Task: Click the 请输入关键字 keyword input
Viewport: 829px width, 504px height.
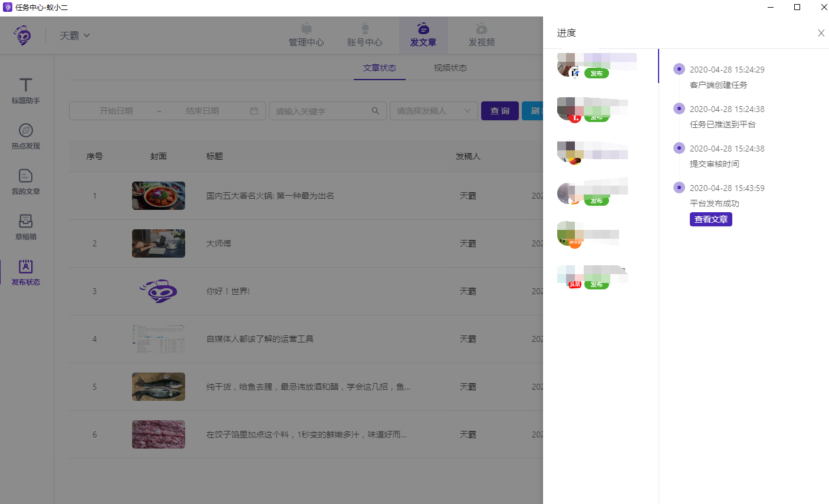Action: click(321, 111)
